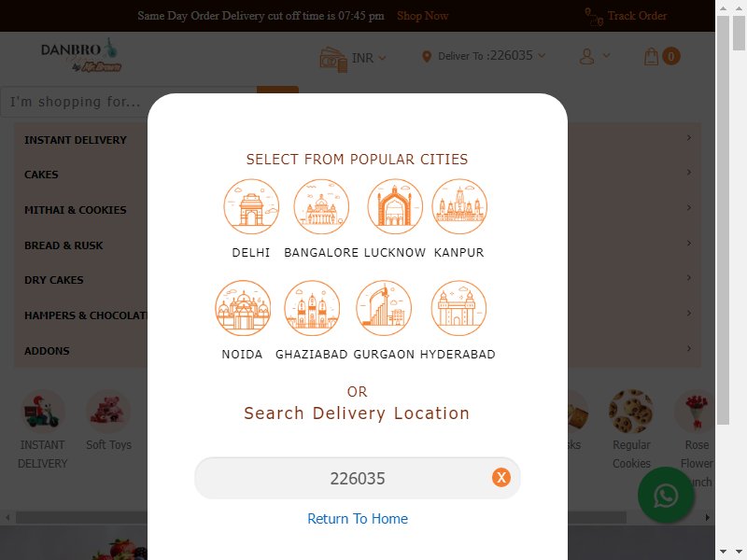This screenshot has height=560, width=747.
Task: Select the Kanpur city icon
Action: [459, 206]
